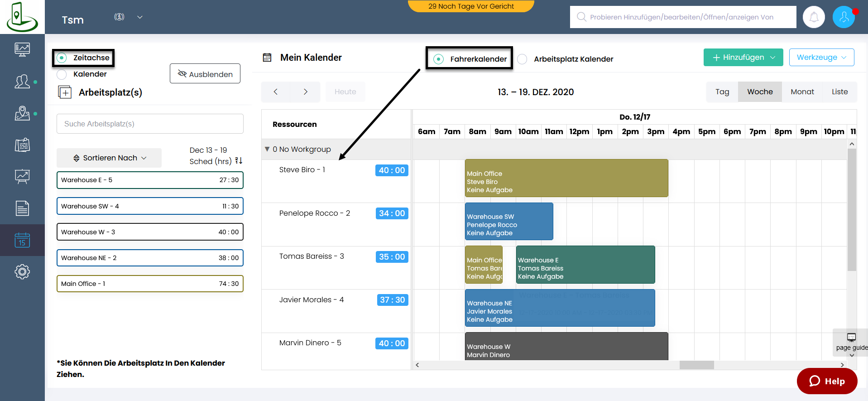Switch to the Liste view tab
868x401 pixels.
(x=839, y=92)
